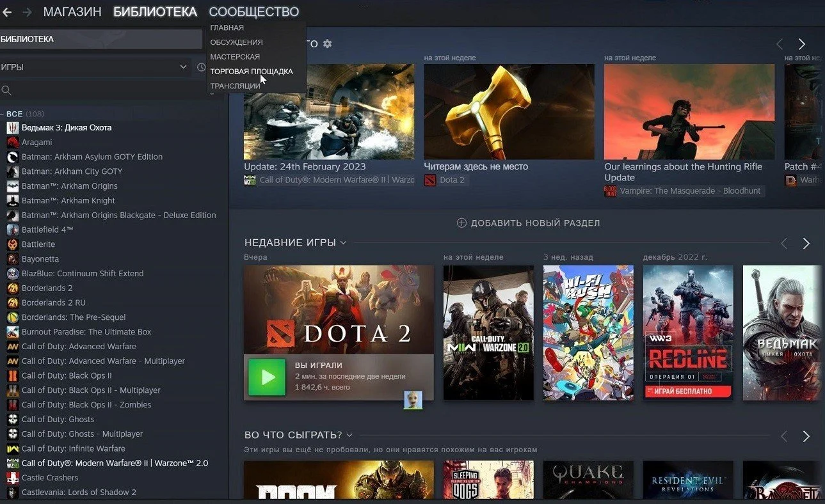Open the gear settings for the news shelf

coord(328,43)
